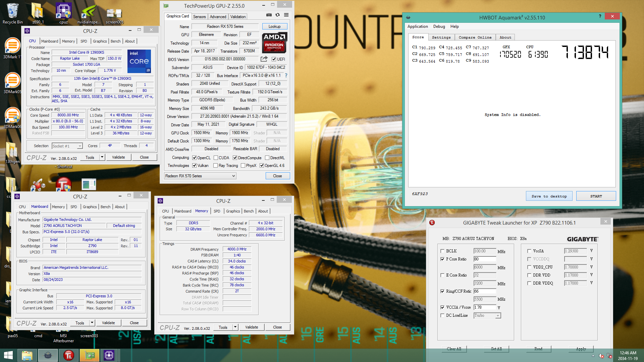Image resolution: width=644 pixels, height=362 pixels.
Task: Toggle the VCCIA / Vcore checkbox
Action: [x=442, y=307]
